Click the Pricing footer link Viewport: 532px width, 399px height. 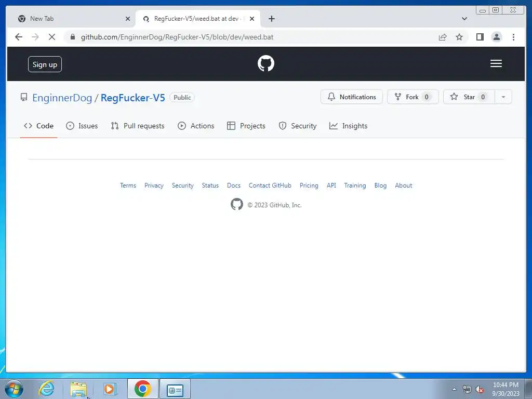(x=309, y=185)
